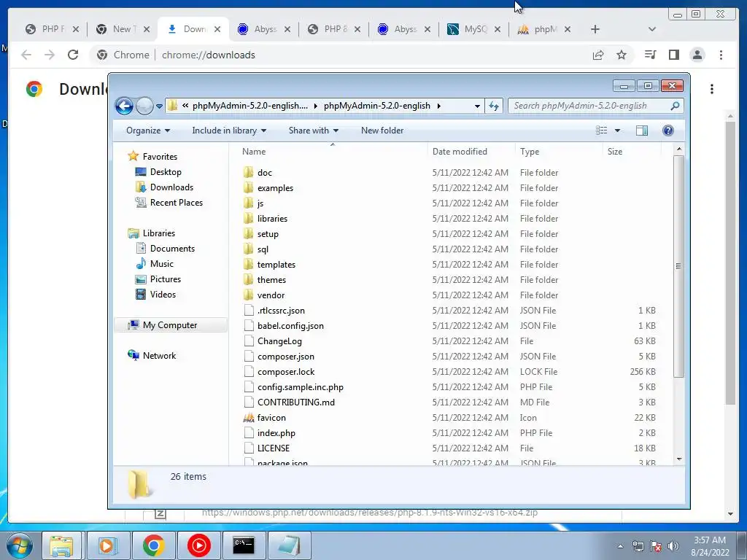747x560 pixels.
Task: Sort files by Size column header
Action: point(614,152)
